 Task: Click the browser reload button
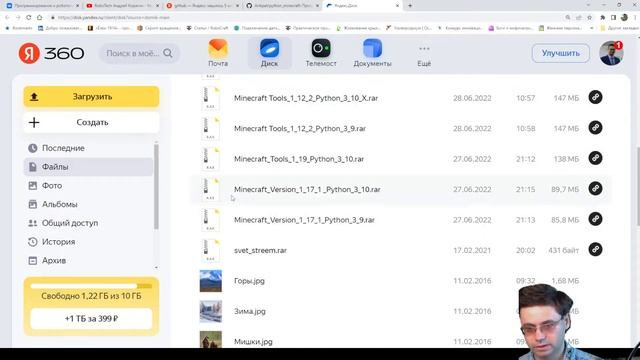point(29,18)
